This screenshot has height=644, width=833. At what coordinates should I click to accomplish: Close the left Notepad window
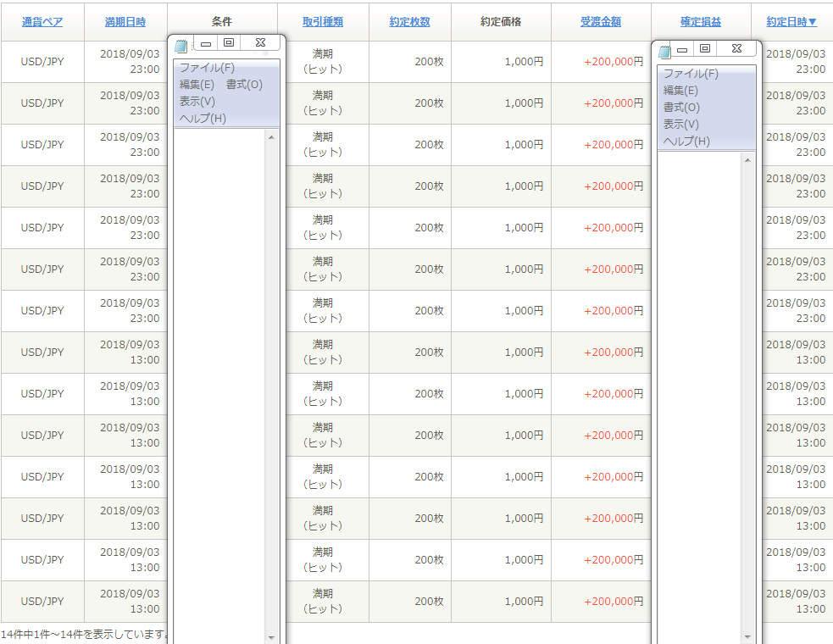tap(260, 42)
